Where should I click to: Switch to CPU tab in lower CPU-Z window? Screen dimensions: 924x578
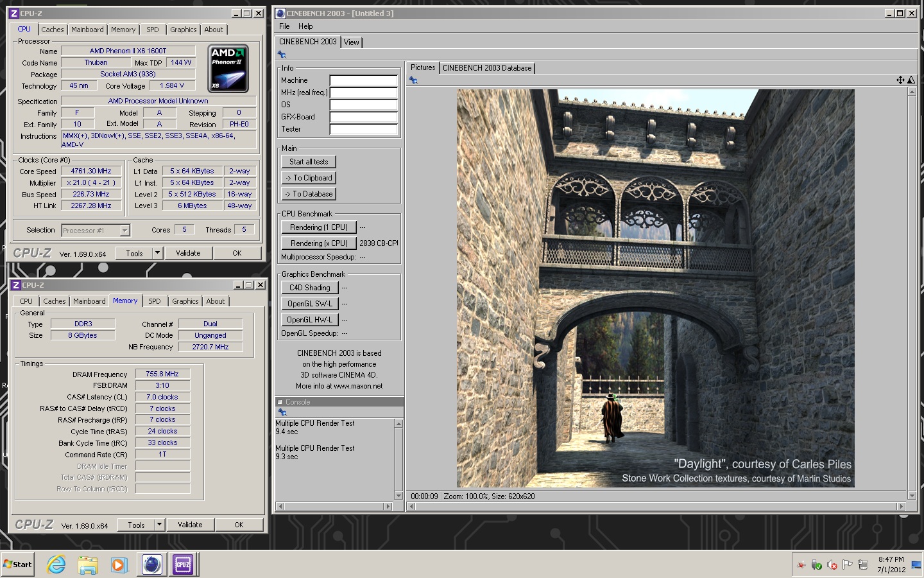(26, 301)
